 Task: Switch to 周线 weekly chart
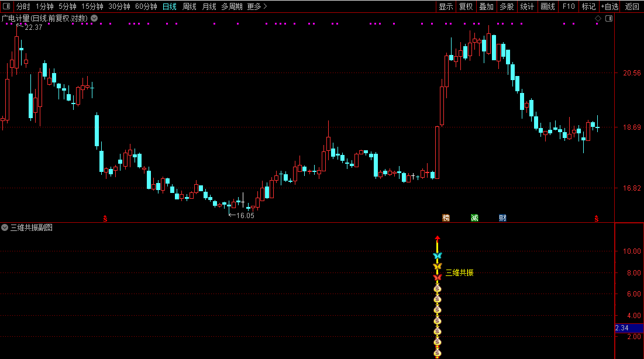[190, 6]
